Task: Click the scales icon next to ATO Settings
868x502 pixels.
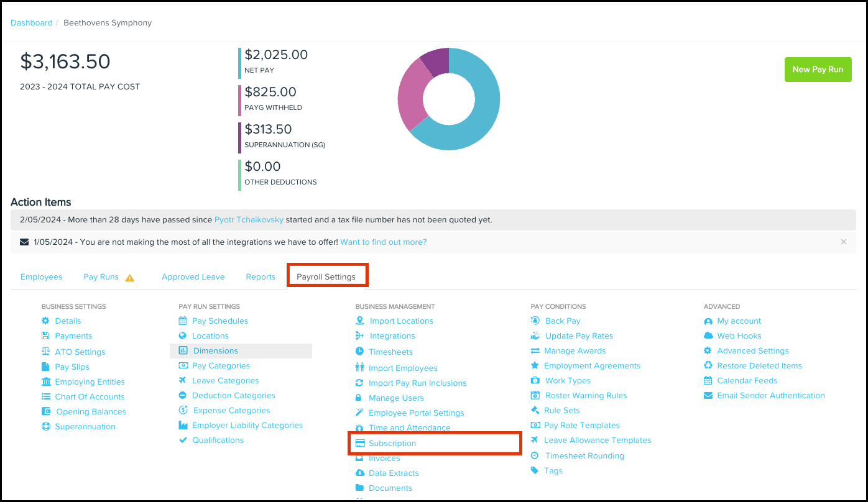Action: (x=45, y=352)
